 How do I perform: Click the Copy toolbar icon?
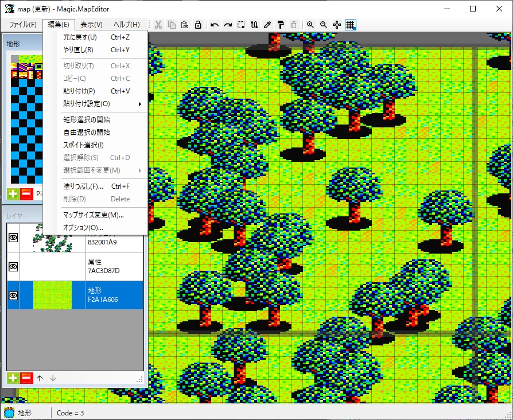tap(172, 25)
